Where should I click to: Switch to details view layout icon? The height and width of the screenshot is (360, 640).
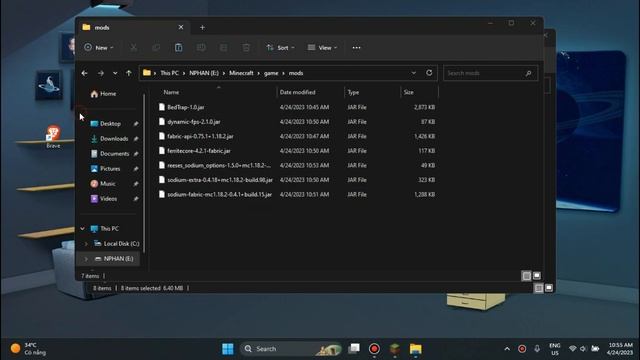[x=527, y=276]
